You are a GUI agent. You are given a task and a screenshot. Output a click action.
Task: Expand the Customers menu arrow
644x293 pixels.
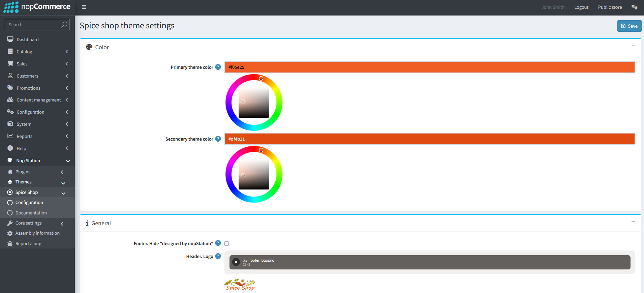click(67, 76)
